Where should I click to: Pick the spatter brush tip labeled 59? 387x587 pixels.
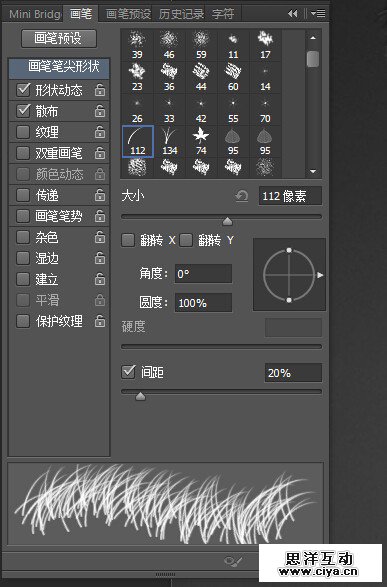[201, 45]
